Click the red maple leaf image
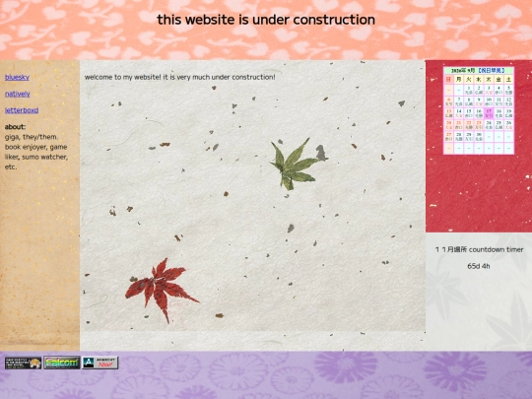The width and height of the screenshot is (532, 399). pos(162,290)
